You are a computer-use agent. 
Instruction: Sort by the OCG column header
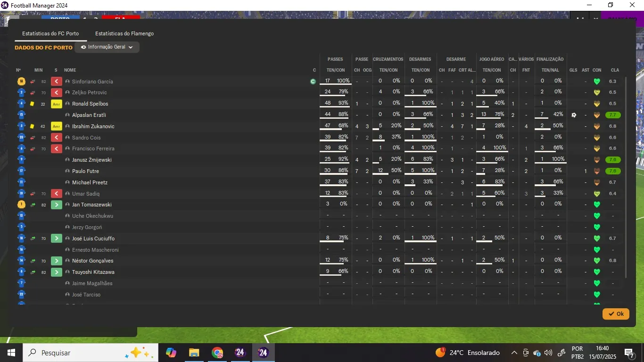coord(367,70)
